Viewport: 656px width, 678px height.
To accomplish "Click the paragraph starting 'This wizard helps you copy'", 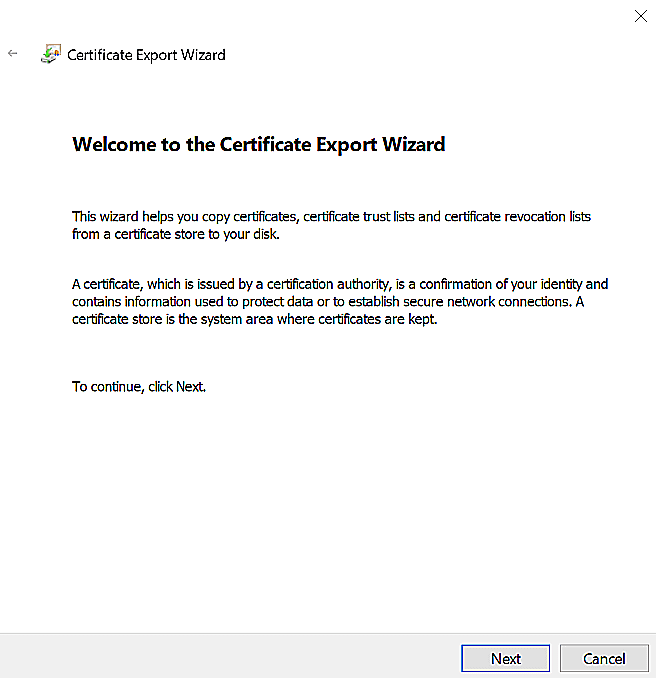I will pos(331,225).
